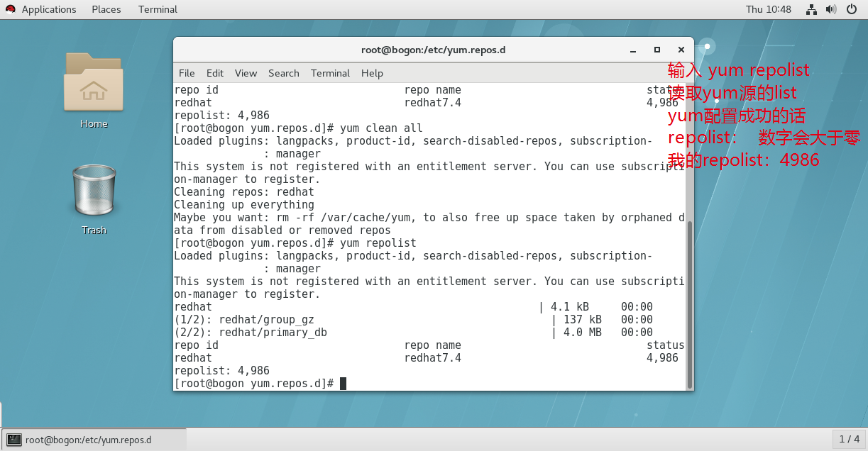Switch to terminal task in bottom panel
The image size is (868, 451).
coord(94,440)
